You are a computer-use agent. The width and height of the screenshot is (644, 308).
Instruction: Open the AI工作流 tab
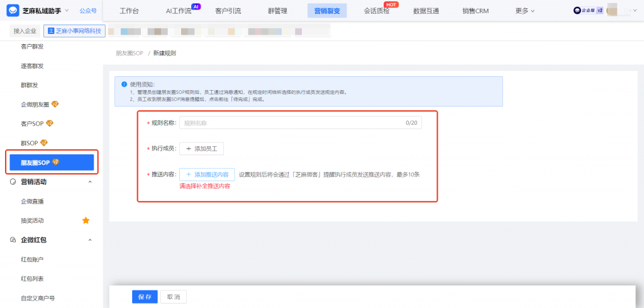(x=179, y=11)
